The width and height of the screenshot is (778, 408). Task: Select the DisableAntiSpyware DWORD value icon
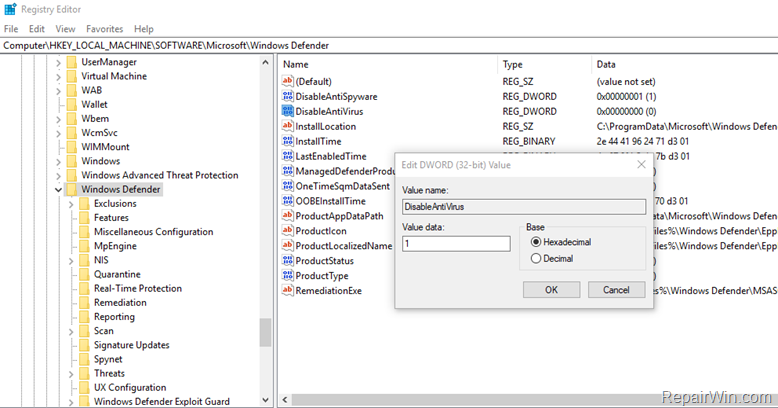(x=287, y=96)
